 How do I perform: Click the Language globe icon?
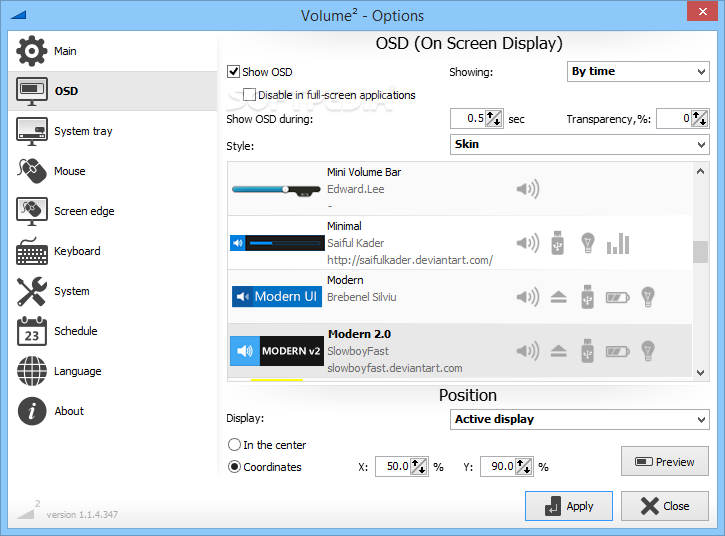32,371
